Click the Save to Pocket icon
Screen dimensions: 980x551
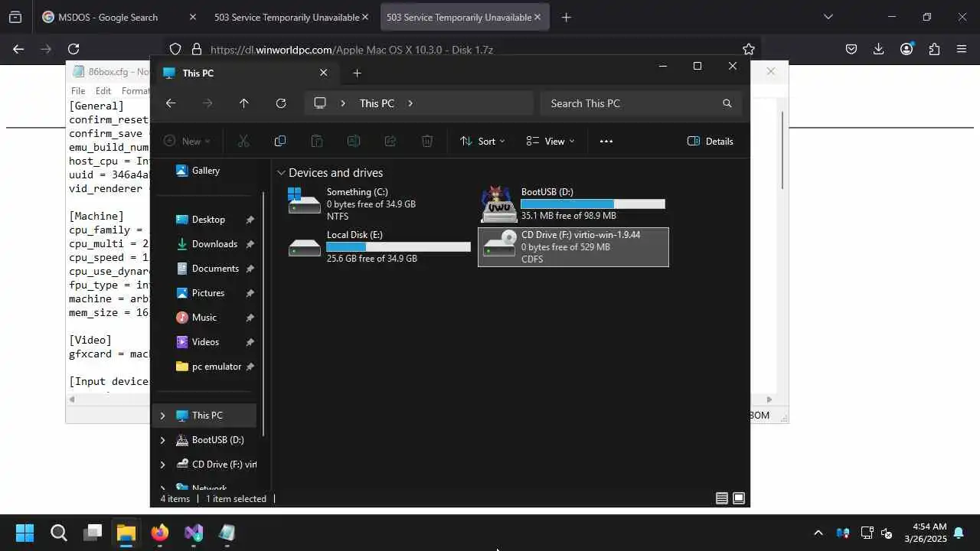click(x=851, y=49)
